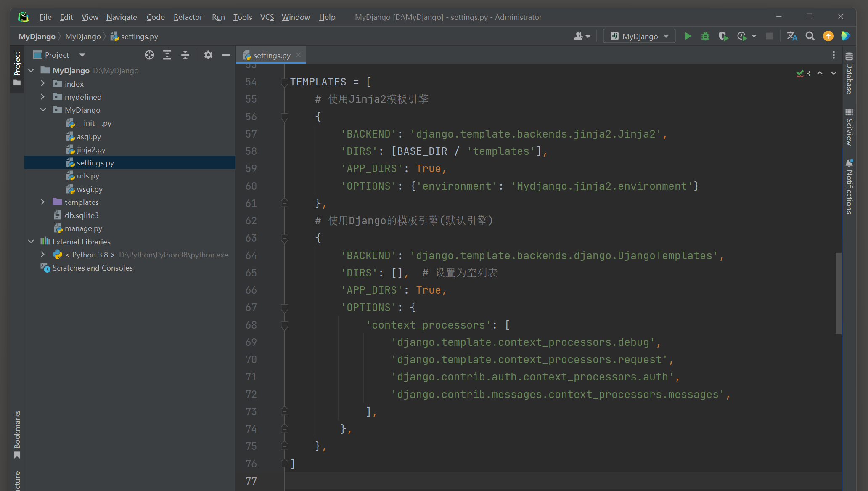The width and height of the screenshot is (868, 491).
Task: Expand the Python 3.8 interpreter node
Action: click(42, 255)
